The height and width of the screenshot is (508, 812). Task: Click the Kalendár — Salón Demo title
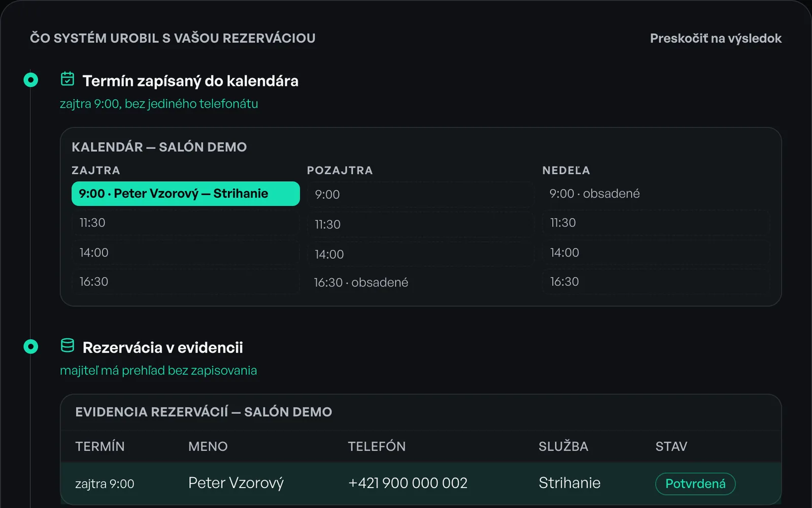(159, 147)
